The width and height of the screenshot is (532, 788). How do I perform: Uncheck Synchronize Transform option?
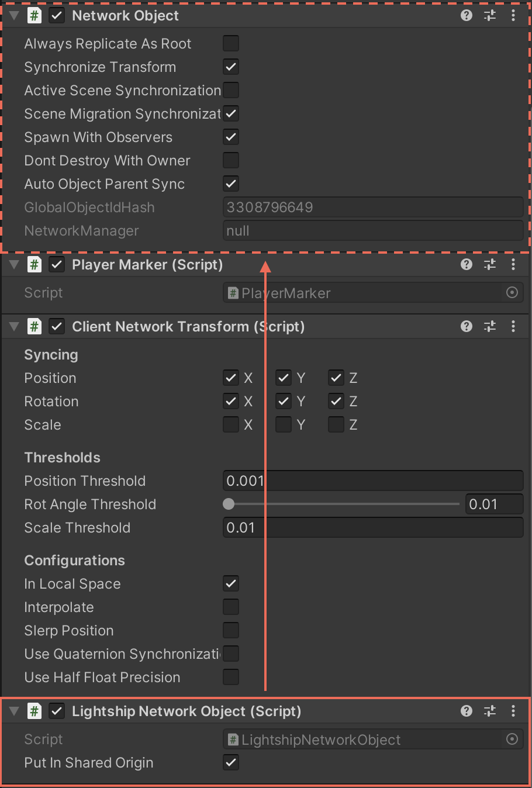[x=231, y=67]
